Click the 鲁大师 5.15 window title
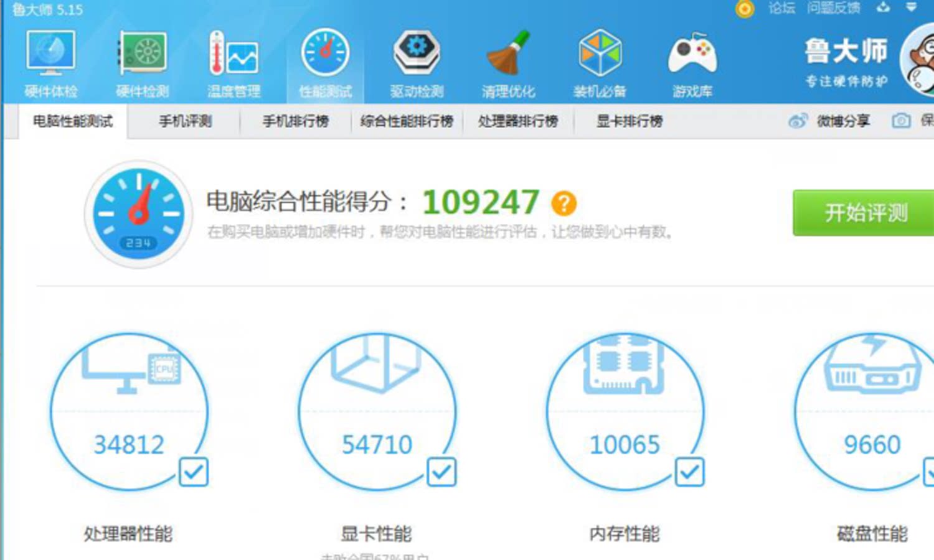Viewport: 934px width, 560px height. (47, 9)
